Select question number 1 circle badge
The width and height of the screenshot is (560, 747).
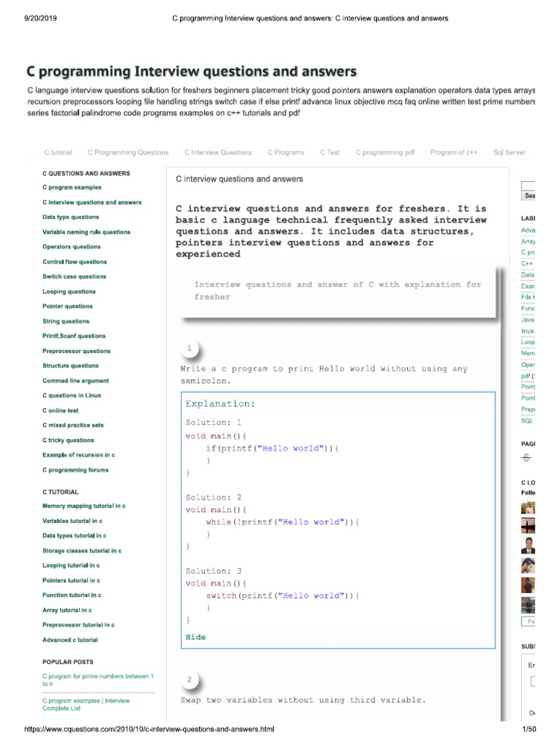(190, 348)
